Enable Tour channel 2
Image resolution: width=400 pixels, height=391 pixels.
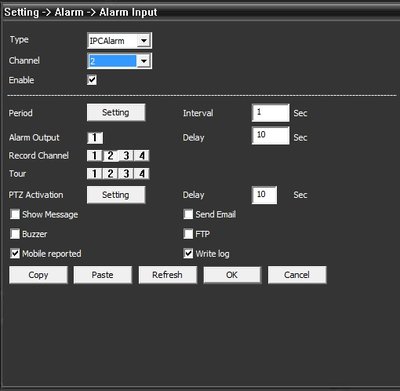pyautogui.click(x=110, y=174)
